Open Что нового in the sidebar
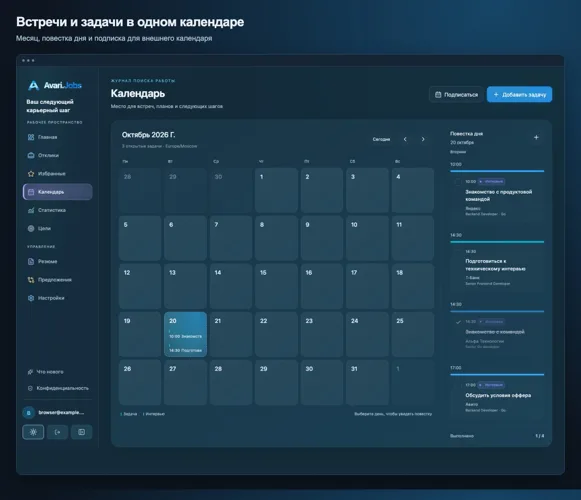The width and height of the screenshot is (581, 500). click(57, 372)
